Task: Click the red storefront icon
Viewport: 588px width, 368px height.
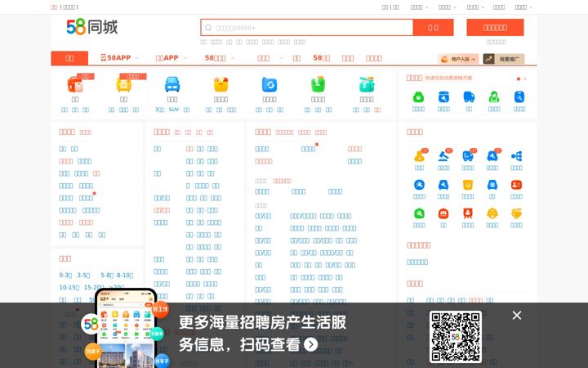Action: click(443, 213)
